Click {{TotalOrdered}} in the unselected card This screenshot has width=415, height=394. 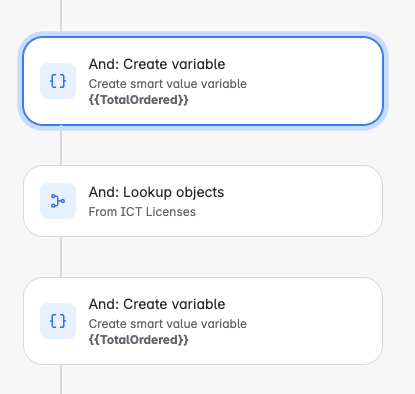point(139,340)
